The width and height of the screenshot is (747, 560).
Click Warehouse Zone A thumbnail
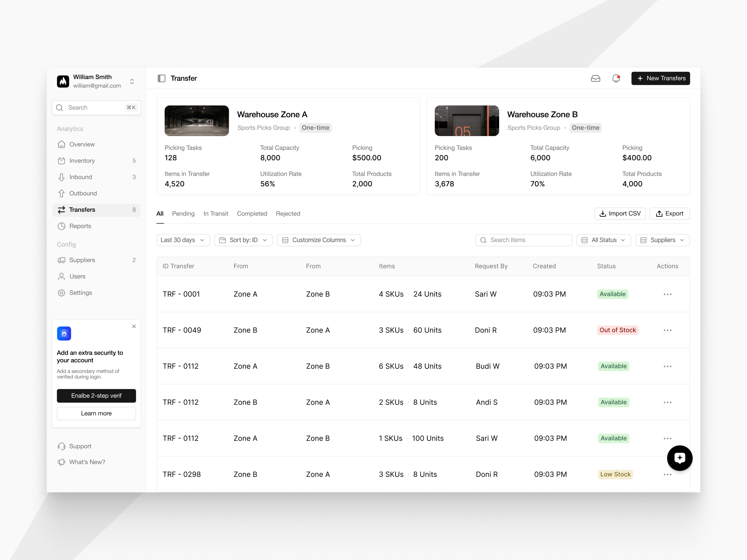pos(197,121)
